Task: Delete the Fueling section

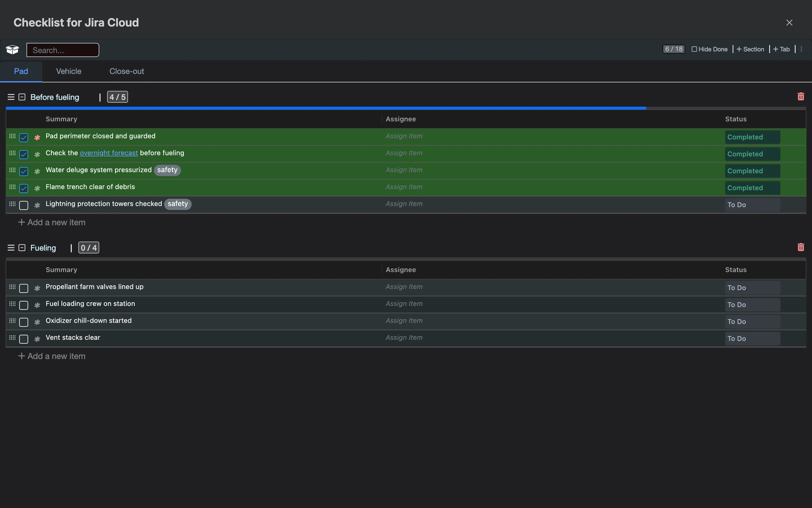Action: [801, 247]
